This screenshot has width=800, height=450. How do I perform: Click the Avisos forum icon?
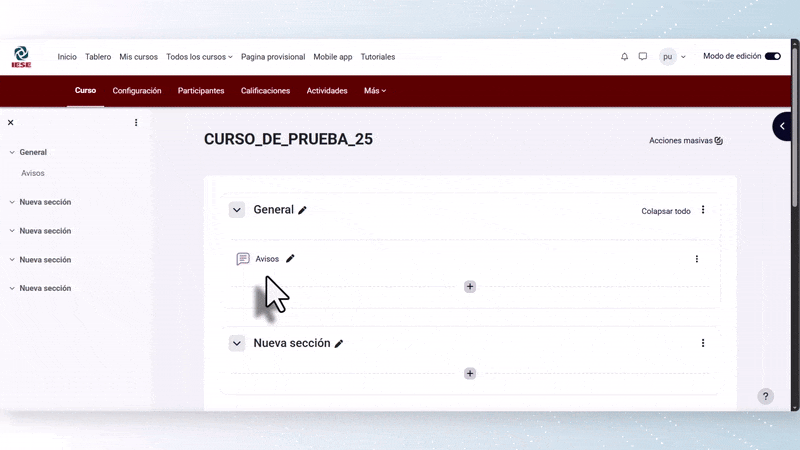pyautogui.click(x=243, y=259)
